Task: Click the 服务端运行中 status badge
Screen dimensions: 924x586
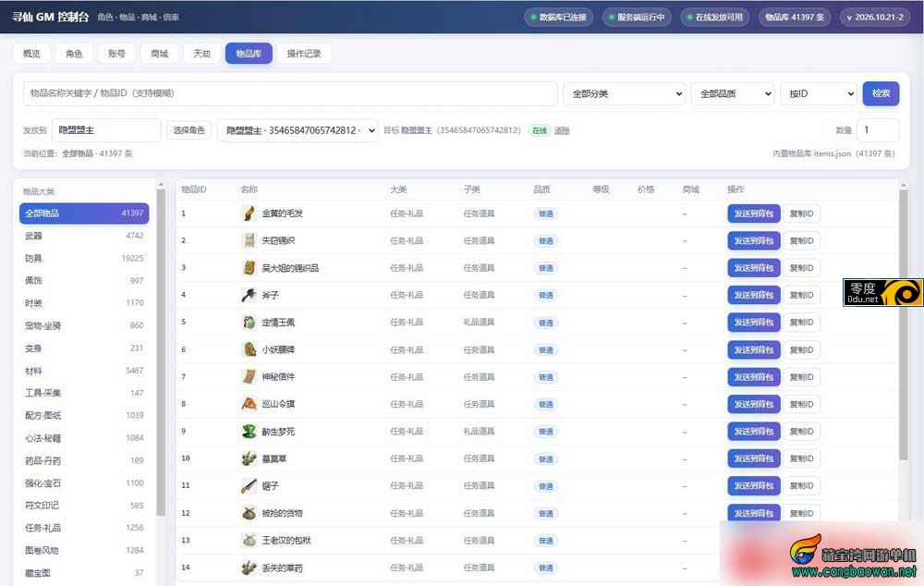Action: (637, 17)
